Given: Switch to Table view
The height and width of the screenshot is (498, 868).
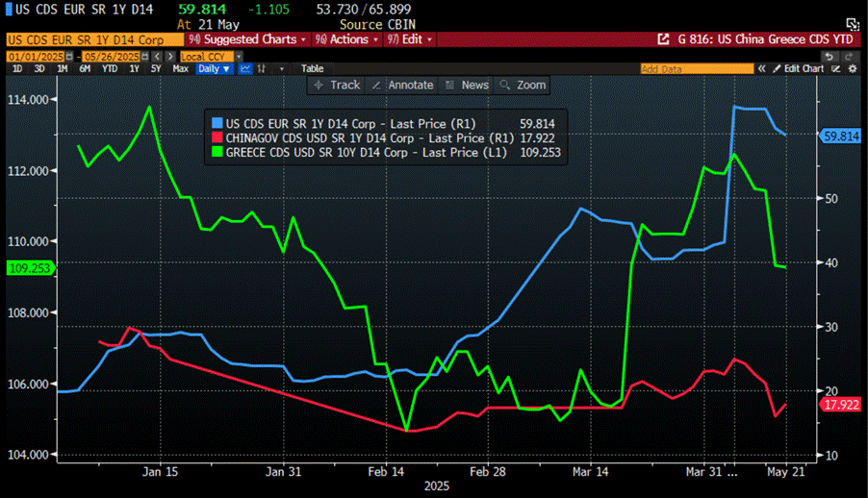Looking at the screenshot, I should (312, 68).
